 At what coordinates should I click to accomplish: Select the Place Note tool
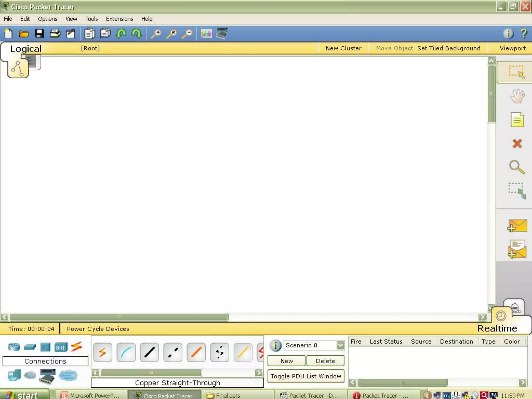coord(517,120)
